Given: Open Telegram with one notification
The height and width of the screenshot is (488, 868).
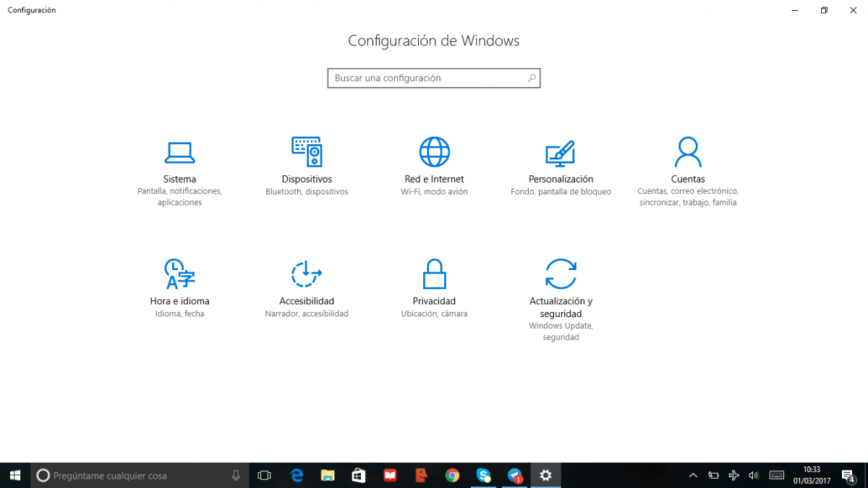Looking at the screenshot, I should point(514,476).
